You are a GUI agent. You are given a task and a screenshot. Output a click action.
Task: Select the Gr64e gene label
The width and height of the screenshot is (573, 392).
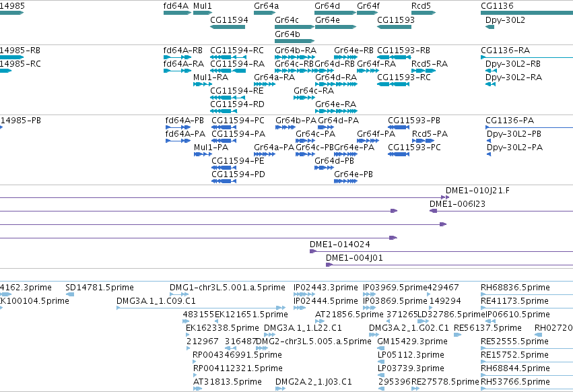[327, 20]
